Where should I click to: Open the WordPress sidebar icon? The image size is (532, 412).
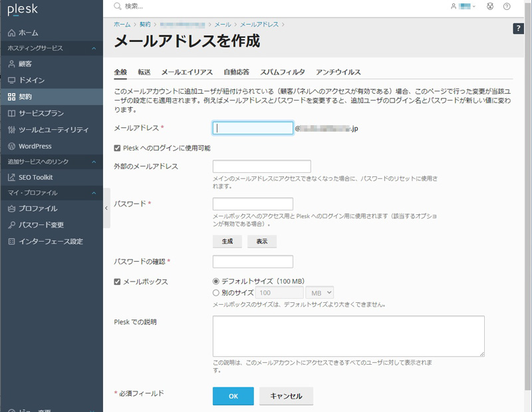(x=11, y=146)
